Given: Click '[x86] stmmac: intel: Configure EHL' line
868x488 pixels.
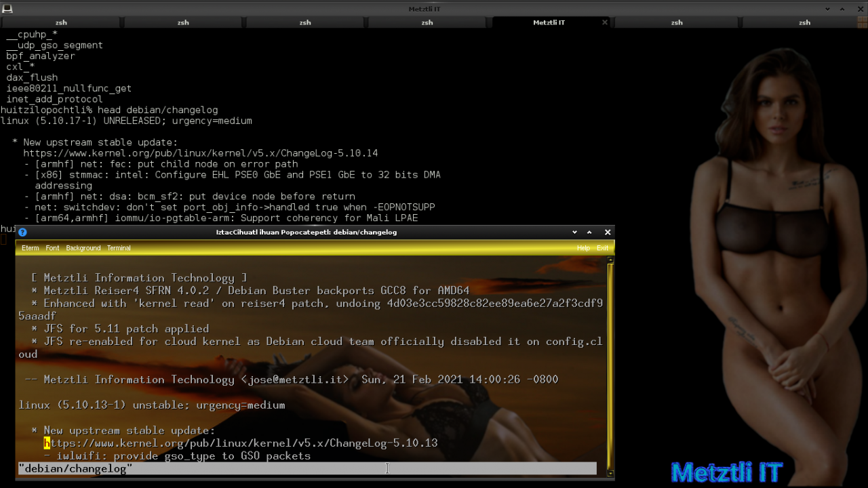Looking at the screenshot, I should 232,175.
